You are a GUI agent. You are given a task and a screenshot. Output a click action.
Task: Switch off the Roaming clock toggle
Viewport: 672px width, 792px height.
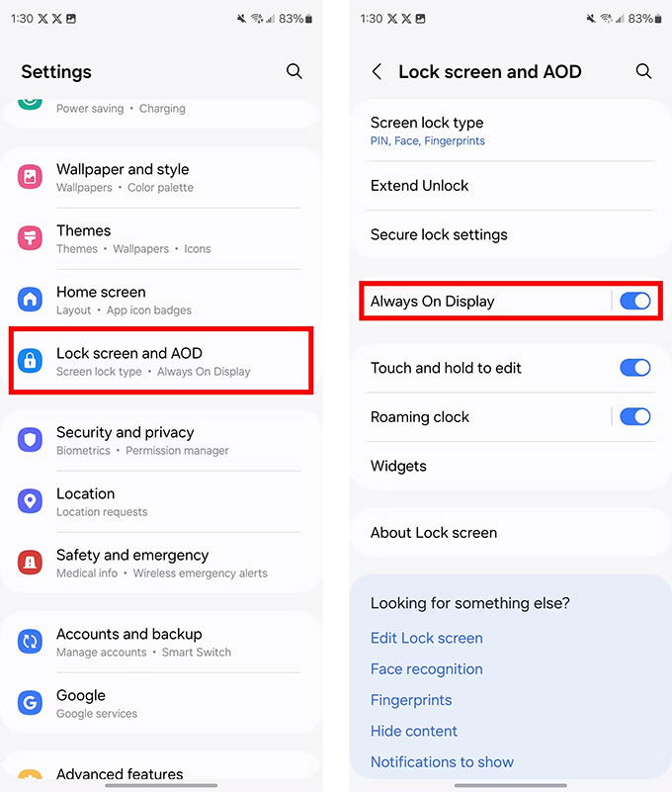(x=635, y=416)
